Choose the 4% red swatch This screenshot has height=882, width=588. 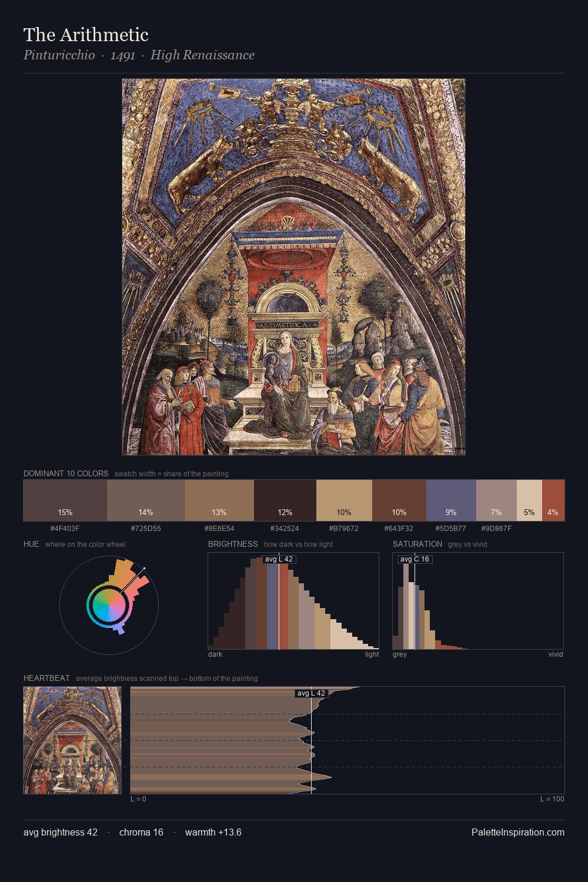(x=553, y=500)
